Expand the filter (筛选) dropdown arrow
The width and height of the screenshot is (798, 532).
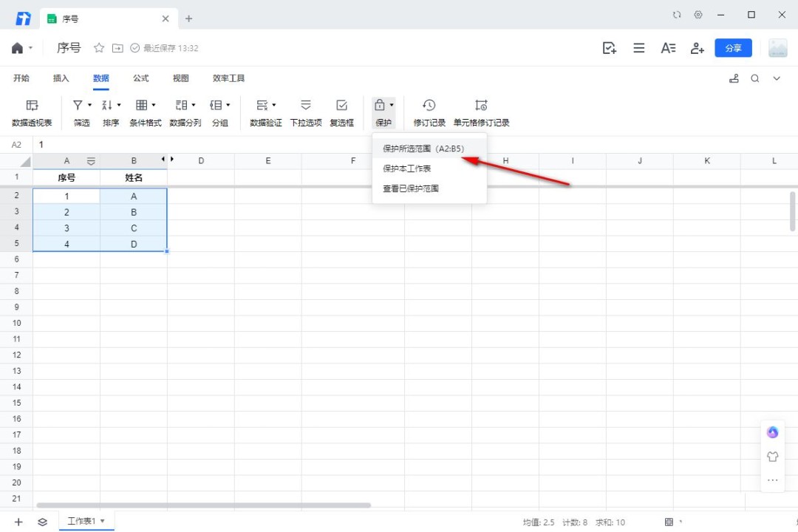click(89, 106)
